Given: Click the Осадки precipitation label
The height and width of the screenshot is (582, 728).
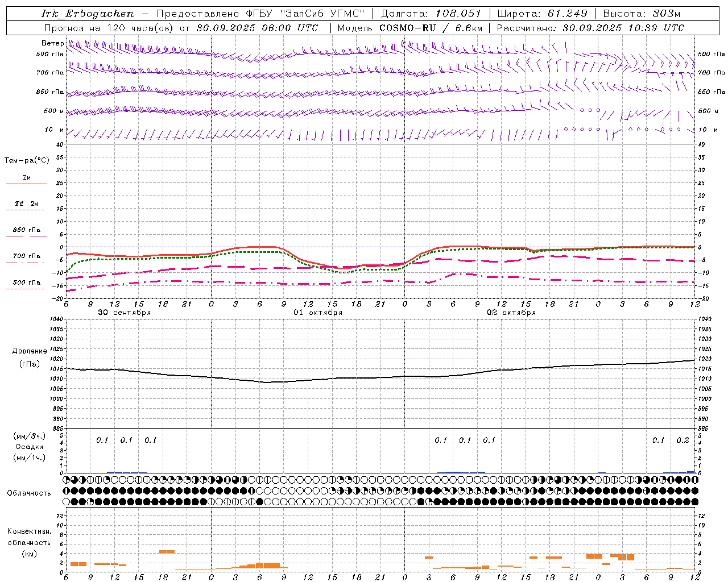Looking at the screenshot, I should tap(30, 447).
